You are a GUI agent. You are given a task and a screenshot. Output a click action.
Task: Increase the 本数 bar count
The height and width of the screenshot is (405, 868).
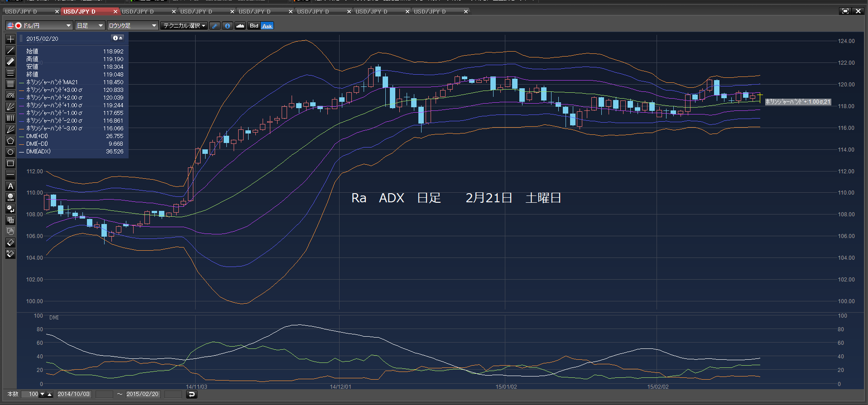(x=50, y=394)
